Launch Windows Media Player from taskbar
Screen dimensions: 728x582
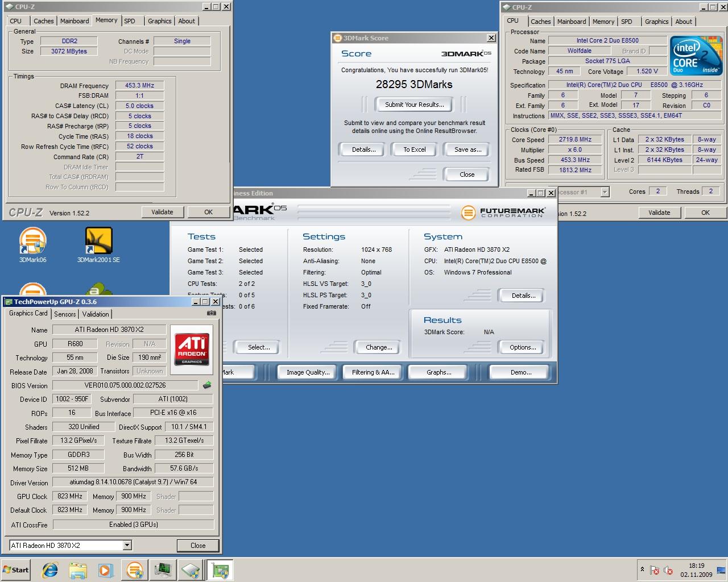[x=106, y=570]
